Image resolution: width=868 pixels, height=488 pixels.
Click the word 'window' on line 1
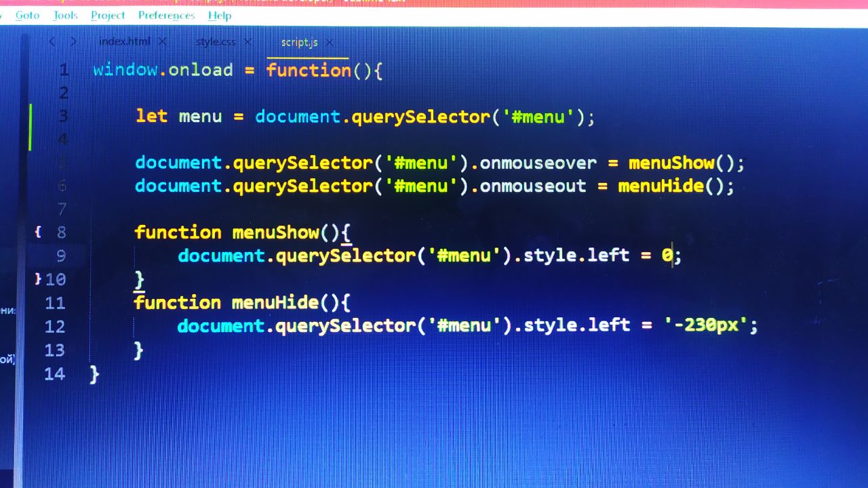click(125, 70)
